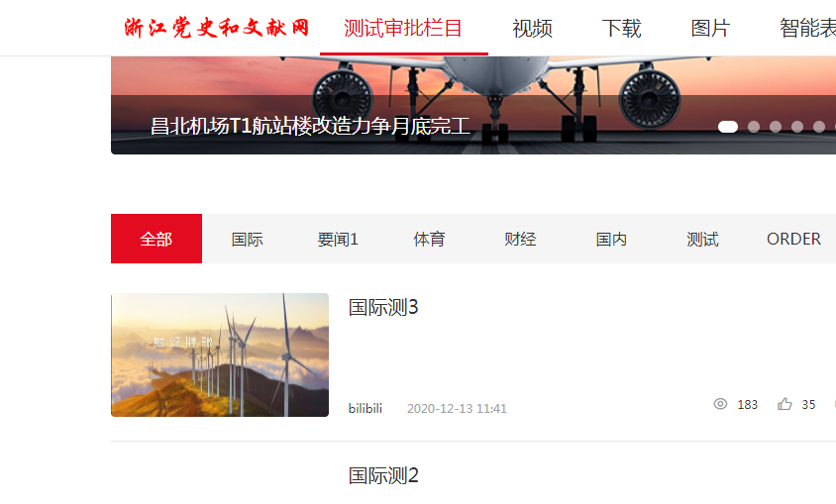Select the first active carousel indicator
Viewport: 836px width, 504px height.
(728, 127)
